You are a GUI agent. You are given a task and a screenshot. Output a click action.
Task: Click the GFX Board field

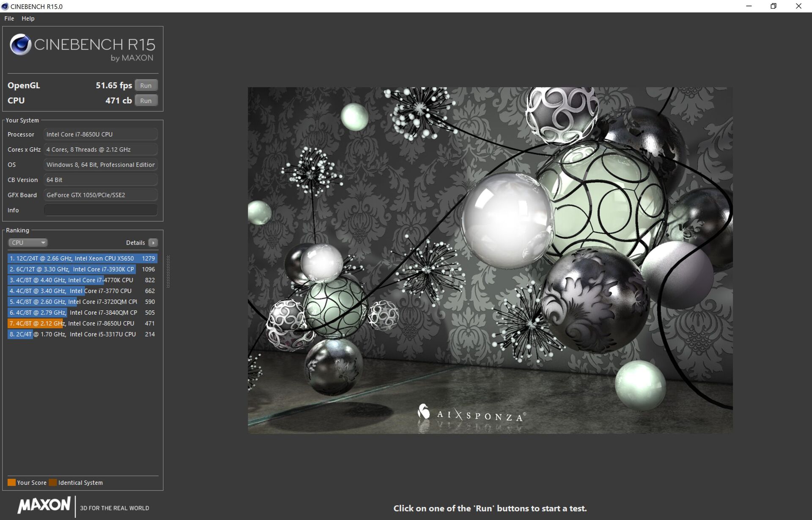(101, 195)
